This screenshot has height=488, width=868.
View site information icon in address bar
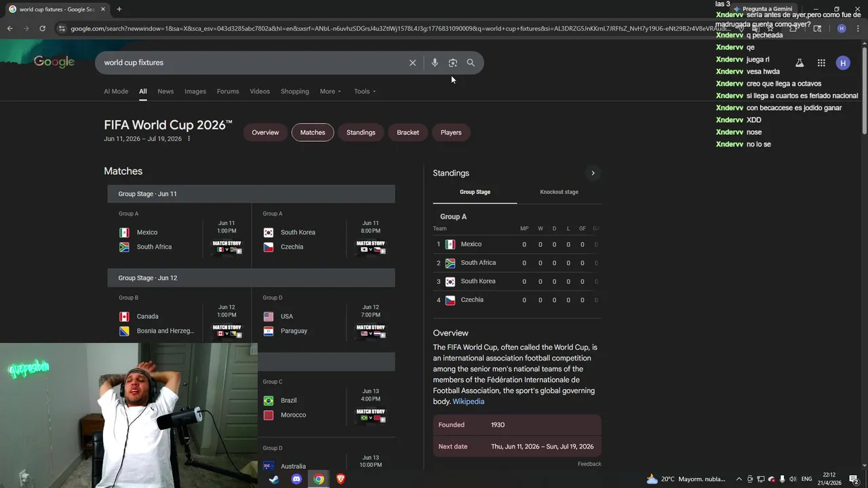(62, 28)
